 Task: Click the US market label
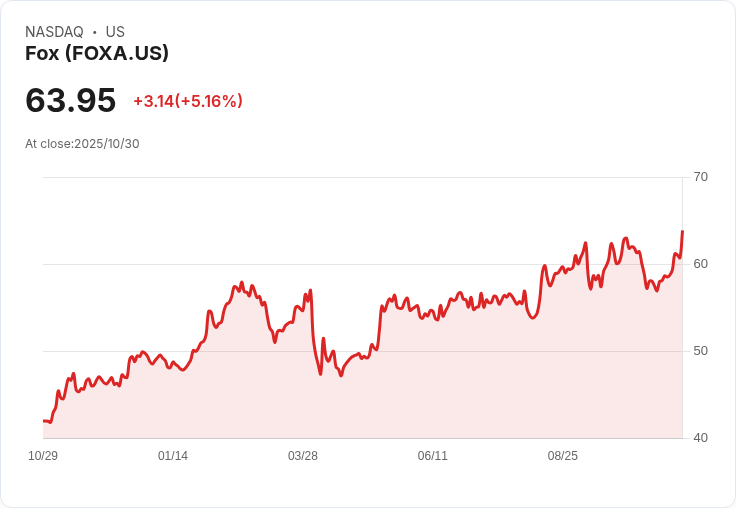coord(115,32)
